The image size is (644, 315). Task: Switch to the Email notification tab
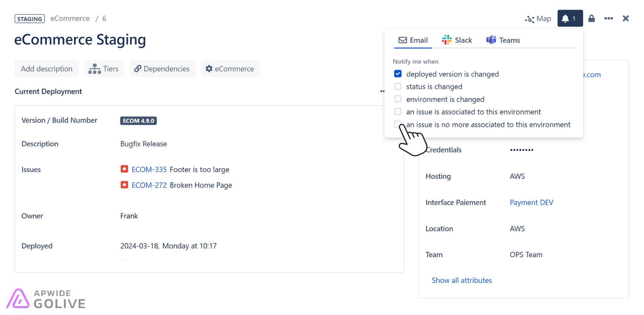coord(413,40)
